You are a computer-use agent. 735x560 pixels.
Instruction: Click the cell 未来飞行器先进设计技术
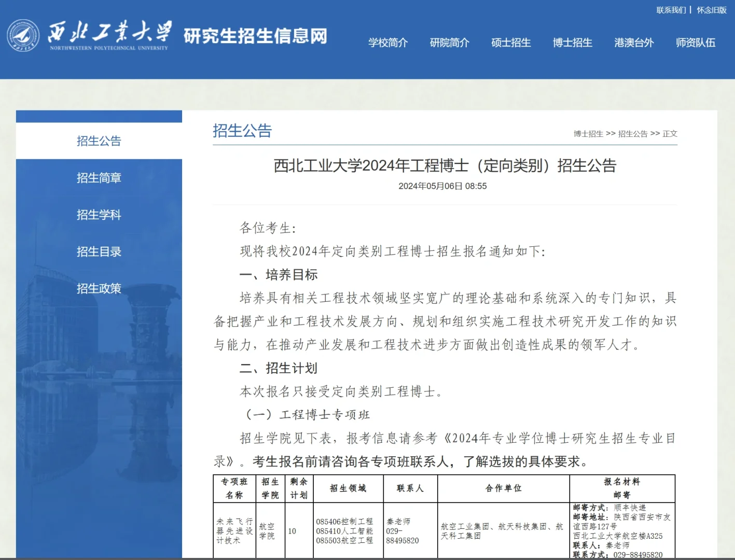234,531
